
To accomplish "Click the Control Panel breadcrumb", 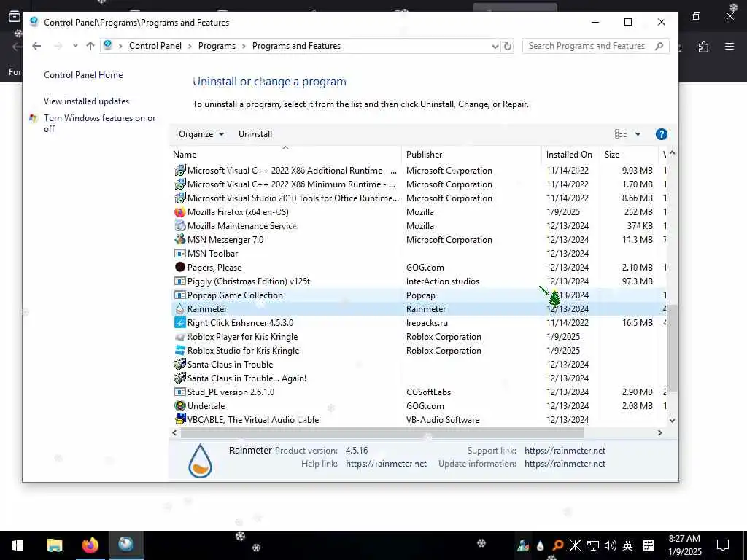I will 155,46.
